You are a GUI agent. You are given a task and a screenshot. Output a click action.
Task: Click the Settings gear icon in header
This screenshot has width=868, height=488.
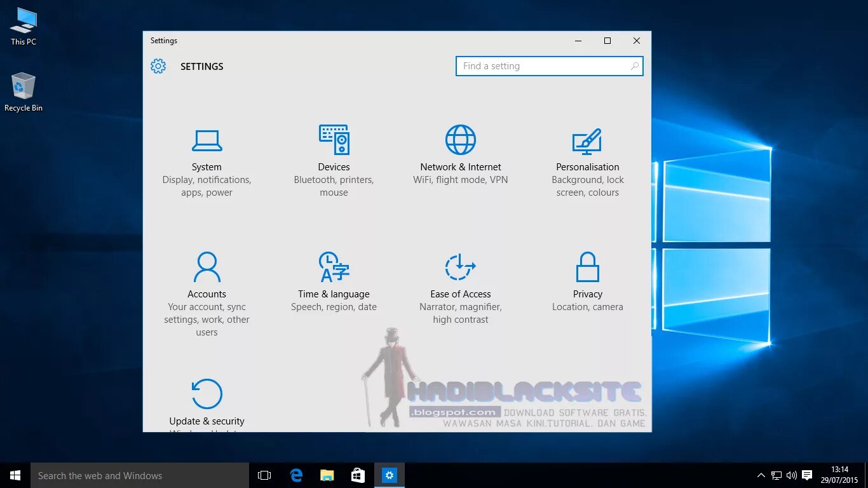coord(158,66)
